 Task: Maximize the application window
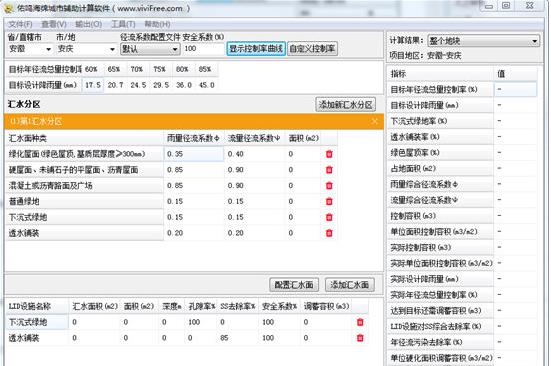pos(506,6)
